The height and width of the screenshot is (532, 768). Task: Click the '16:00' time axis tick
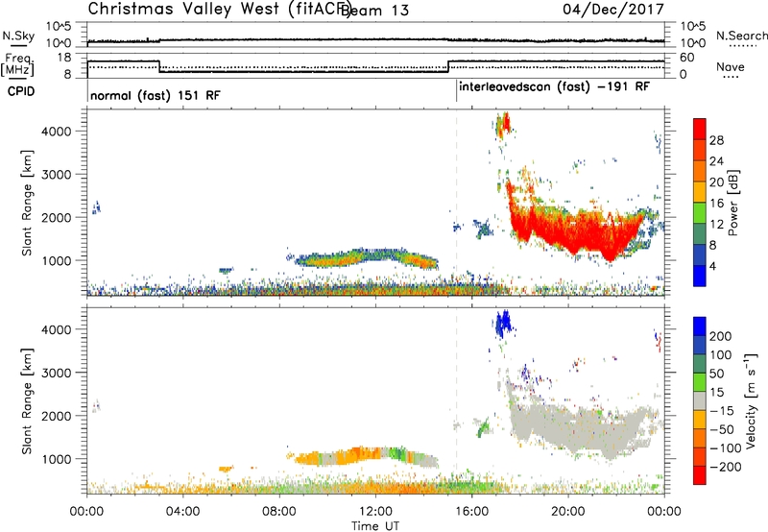(x=471, y=512)
